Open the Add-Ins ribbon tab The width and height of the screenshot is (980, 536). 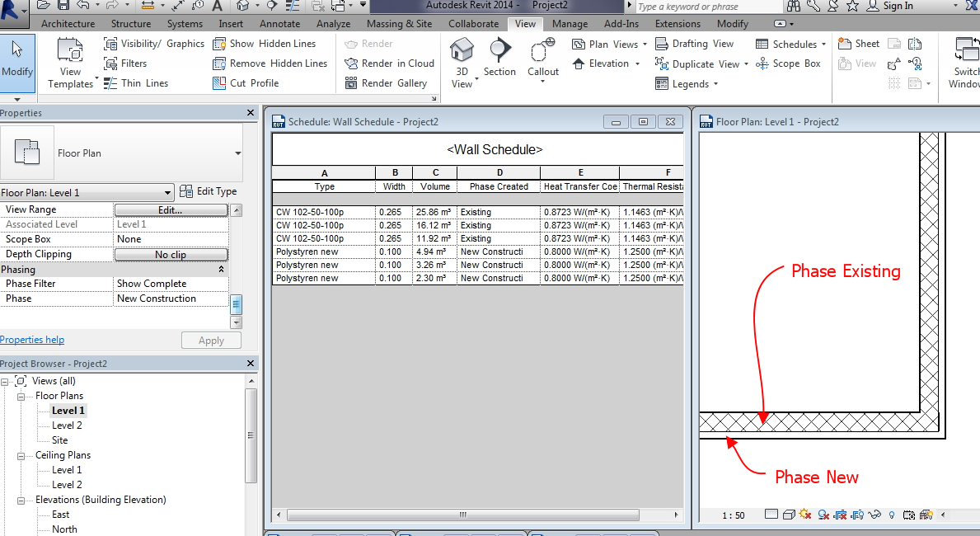click(x=621, y=24)
